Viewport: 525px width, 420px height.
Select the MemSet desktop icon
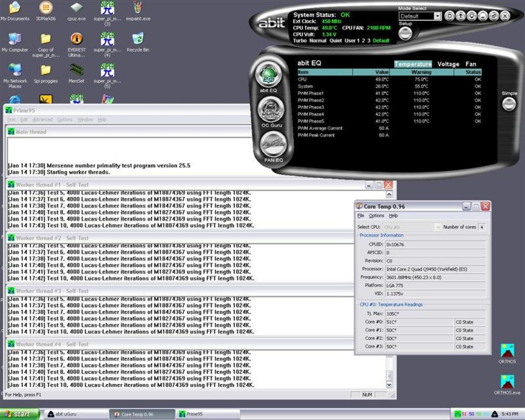pos(76,73)
